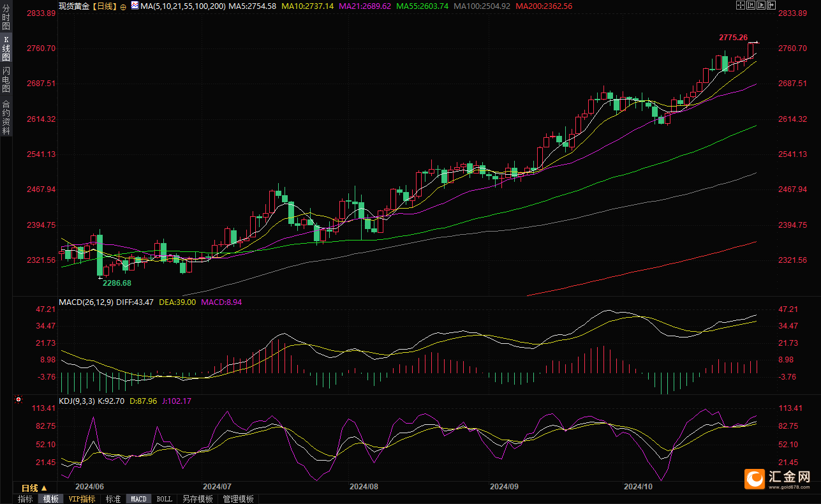Image resolution: width=821 pixels, height=504 pixels.
Task: Click the J:102.17 value
Action: [x=177, y=401]
